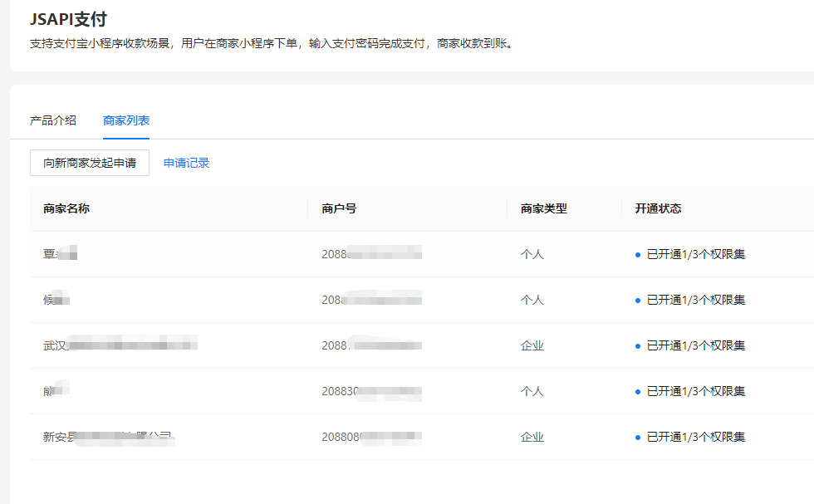The height and width of the screenshot is (504, 814).
Task: Select the merchant name starting with 覃
Action: [60, 254]
